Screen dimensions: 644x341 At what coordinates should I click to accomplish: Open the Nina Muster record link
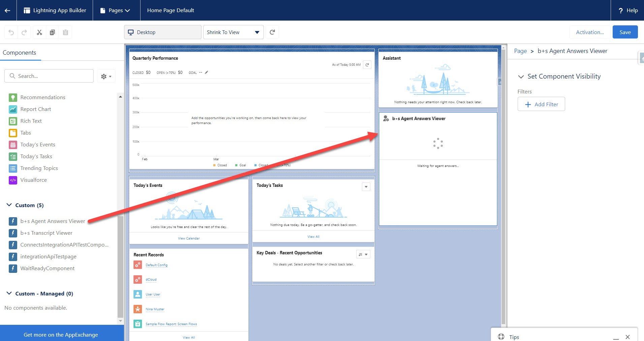[x=155, y=309]
